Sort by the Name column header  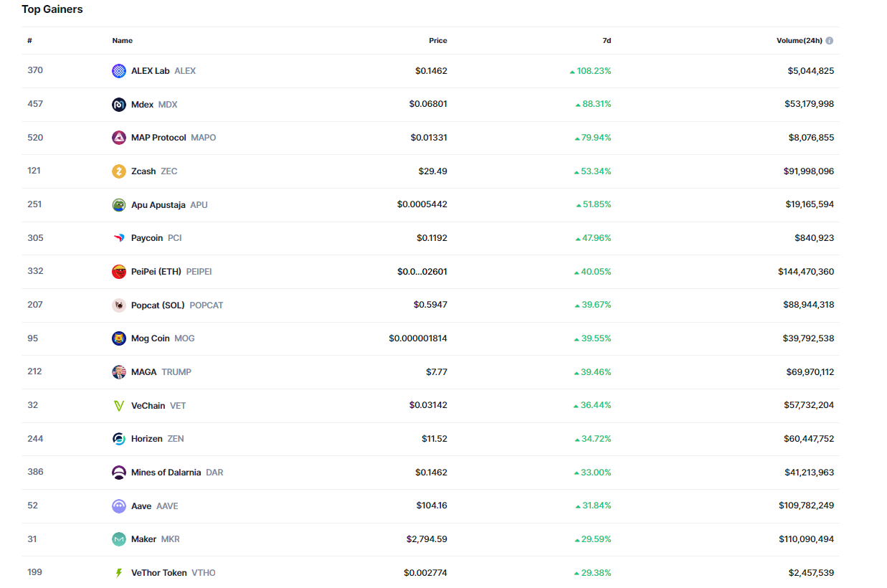click(123, 41)
